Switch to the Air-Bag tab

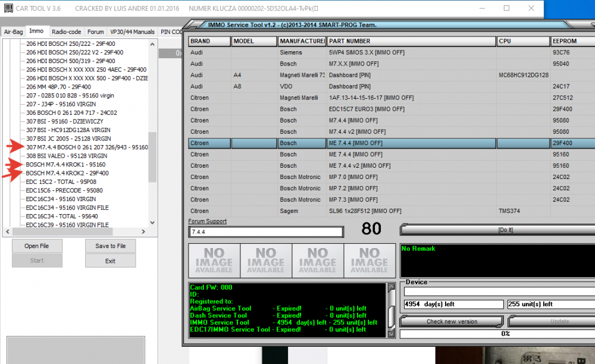click(13, 32)
